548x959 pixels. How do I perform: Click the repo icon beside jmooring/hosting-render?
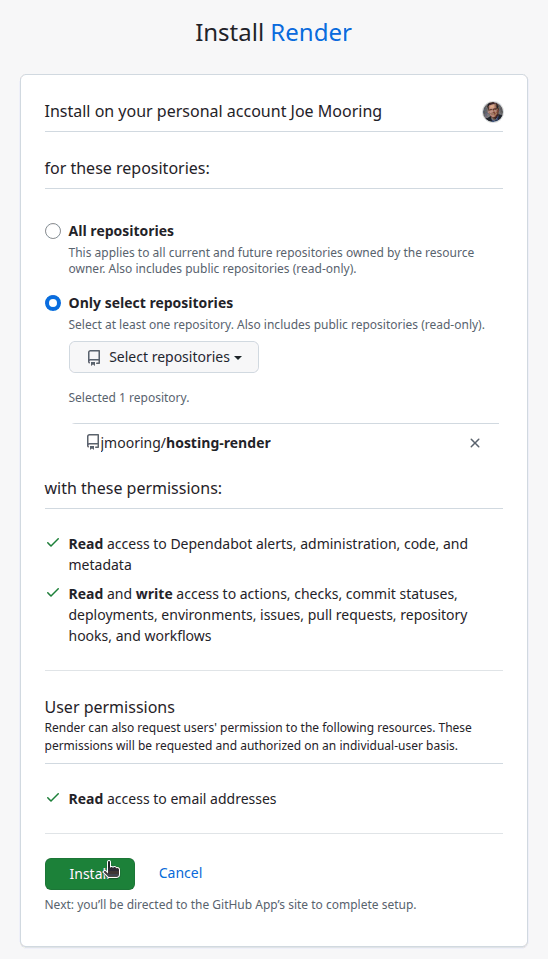(x=93, y=442)
